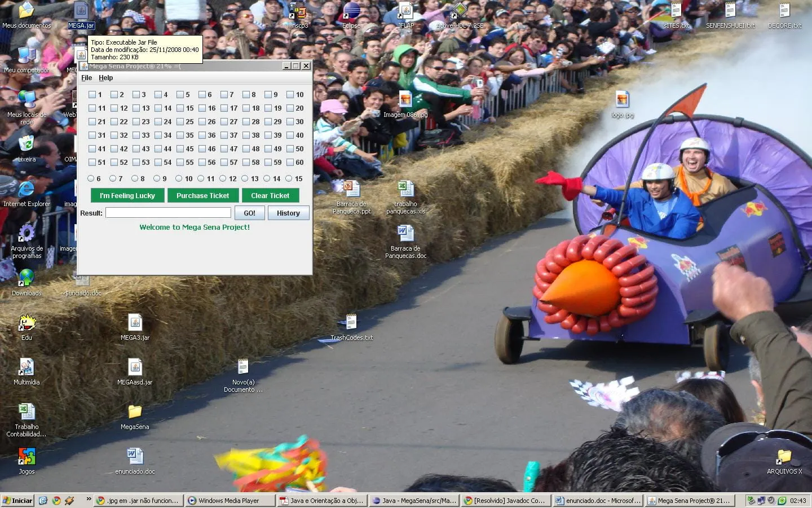Switch to enunciado.doc Microsoft Word taskbar item

tap(598, 501)
